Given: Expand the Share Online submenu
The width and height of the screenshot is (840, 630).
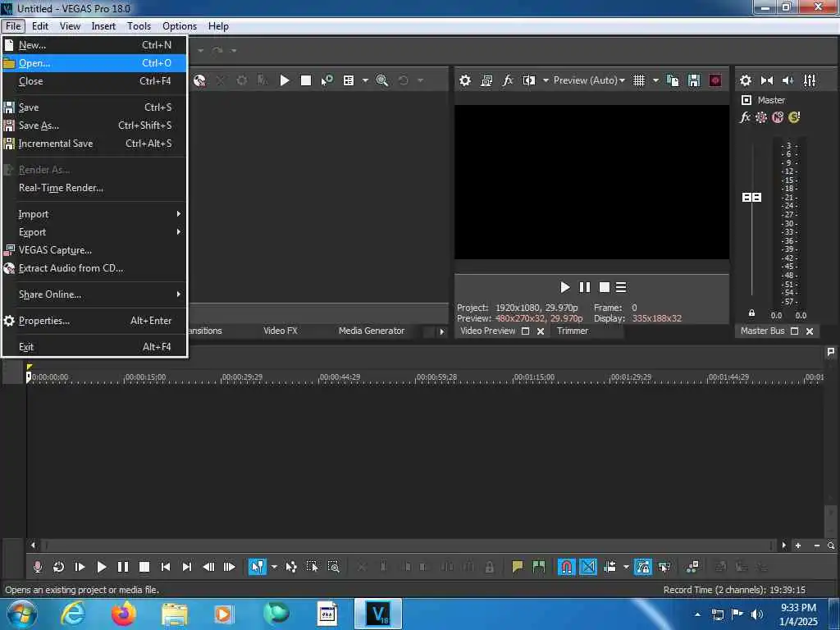Looking at the screenshot, I should [94, 294].
